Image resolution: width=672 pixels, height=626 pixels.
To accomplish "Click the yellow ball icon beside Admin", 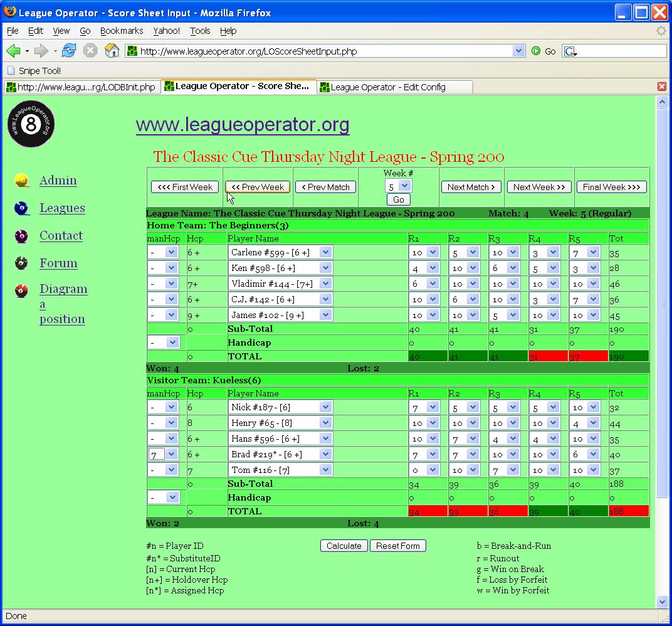I will point(22,181).
